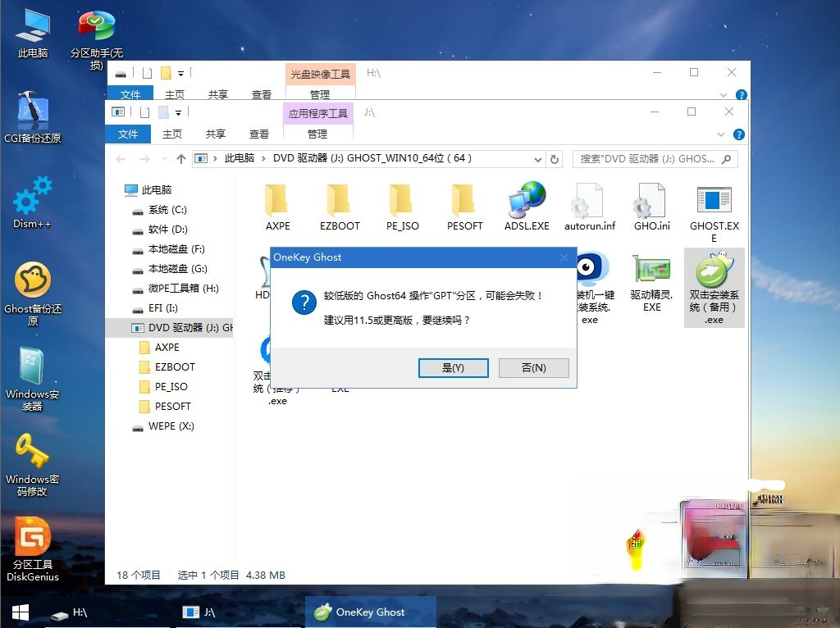
Task: Expand address bar history dropdown
Action: 538,159
